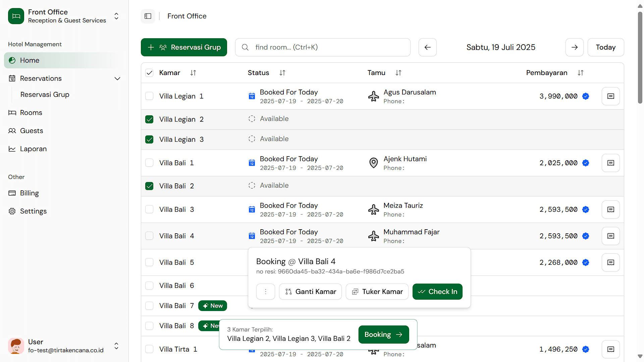Click the Tuker Kamar button
Image resolution: width=644 pixels, height=362 pixels.
(377, 292)
